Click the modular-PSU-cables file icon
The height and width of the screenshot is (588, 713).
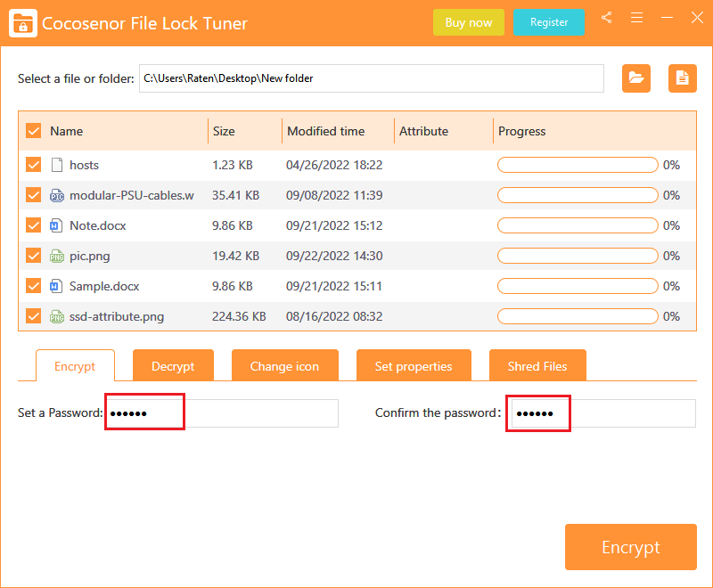[x=57, y=195]
